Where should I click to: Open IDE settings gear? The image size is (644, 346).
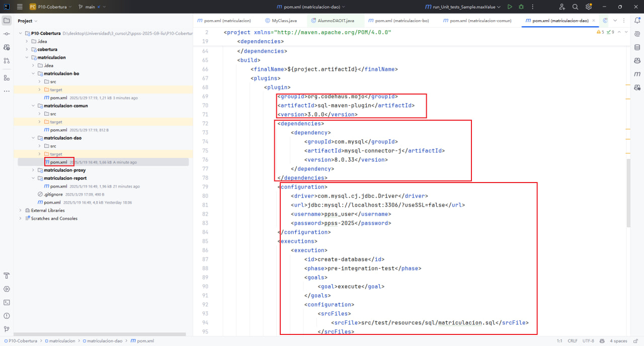coord(588,7)
